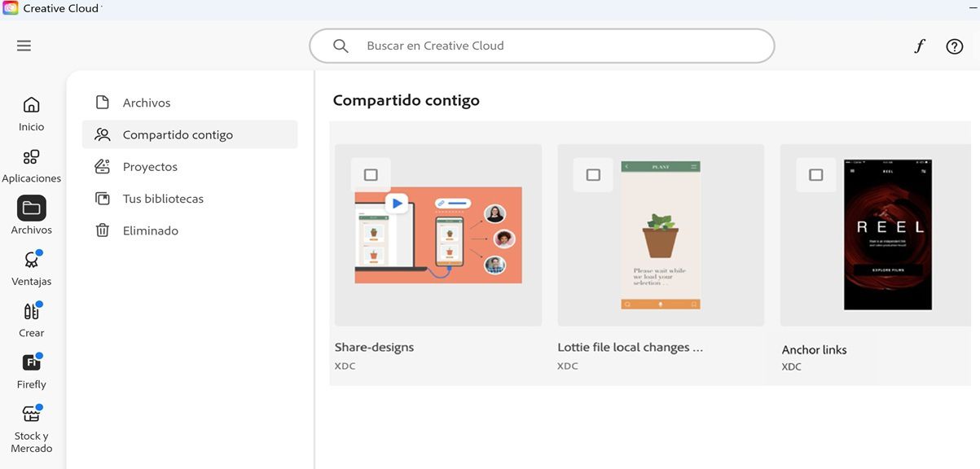Open the Archivos menu item

point(147,103)
